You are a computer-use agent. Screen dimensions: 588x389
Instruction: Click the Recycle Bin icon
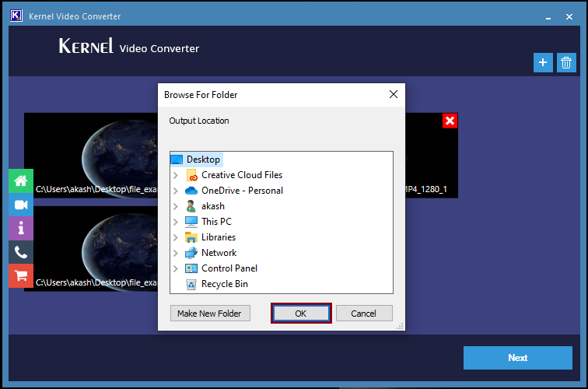click(x=191, y=284)
